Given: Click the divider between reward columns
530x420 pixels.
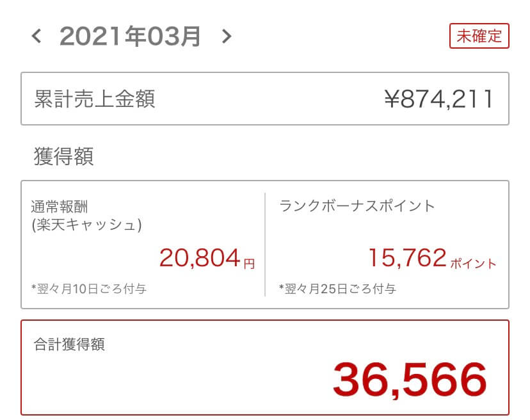Looking at the screenshot, I should (265, 245).
